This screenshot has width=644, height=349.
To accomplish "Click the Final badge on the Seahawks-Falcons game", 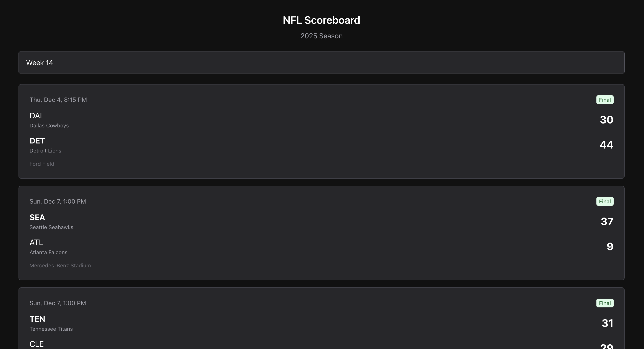I will click(x=605, y=201).
